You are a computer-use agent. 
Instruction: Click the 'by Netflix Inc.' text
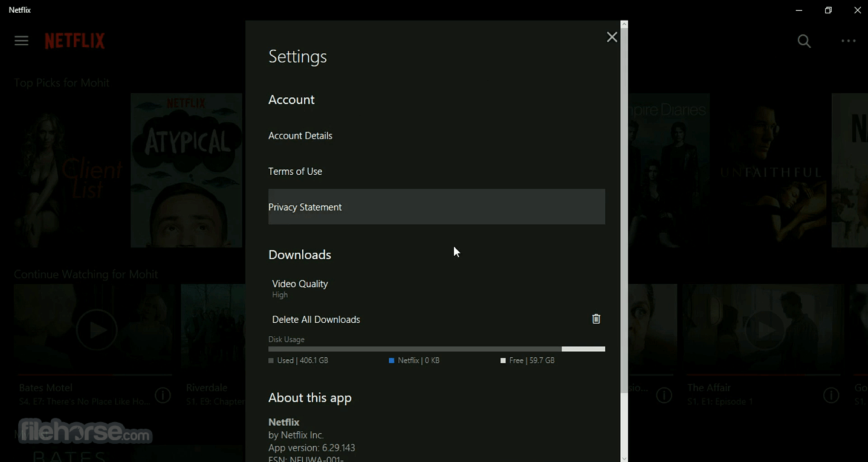(296, 435)
